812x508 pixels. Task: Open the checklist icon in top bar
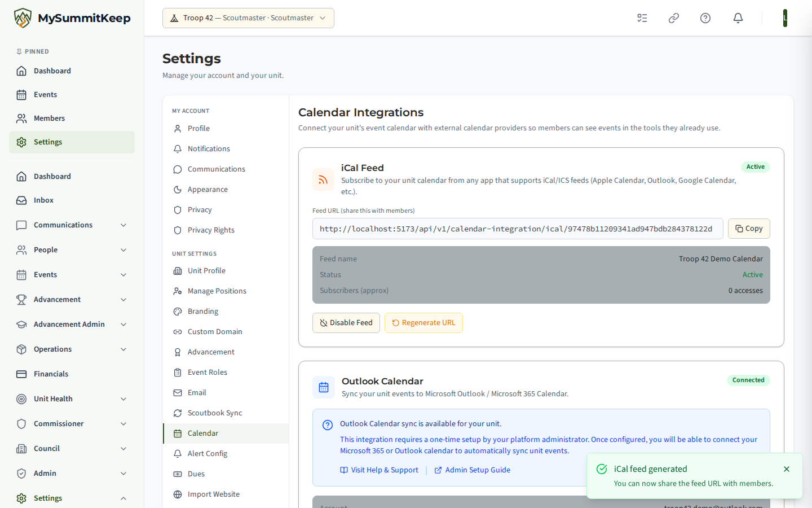pyautogui.click(x=642, y=18)
